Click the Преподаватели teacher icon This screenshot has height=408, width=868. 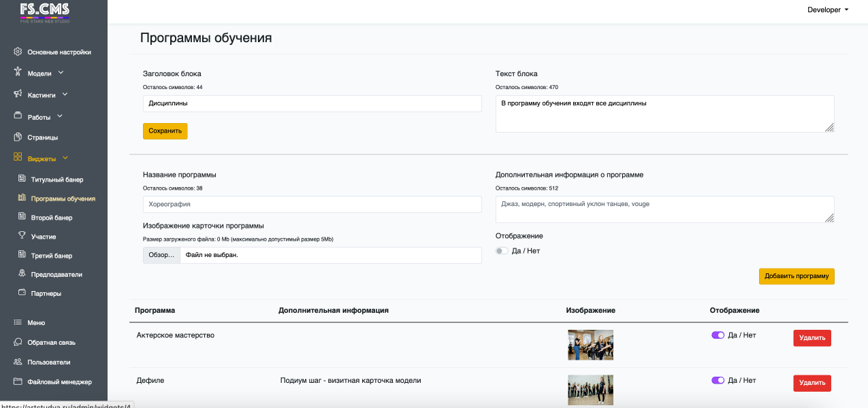[x=22, y=274]
